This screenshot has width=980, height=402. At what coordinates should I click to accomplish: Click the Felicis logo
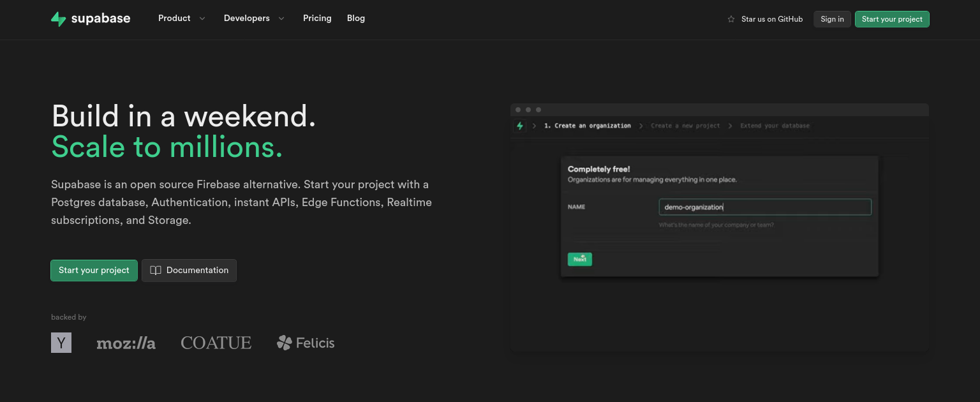coord(306,343)
